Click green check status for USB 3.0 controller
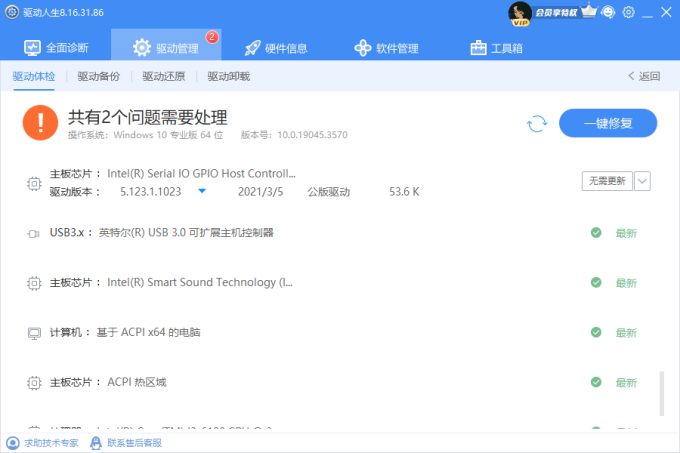Screen dimensions: 680x453 coord(596,233)
